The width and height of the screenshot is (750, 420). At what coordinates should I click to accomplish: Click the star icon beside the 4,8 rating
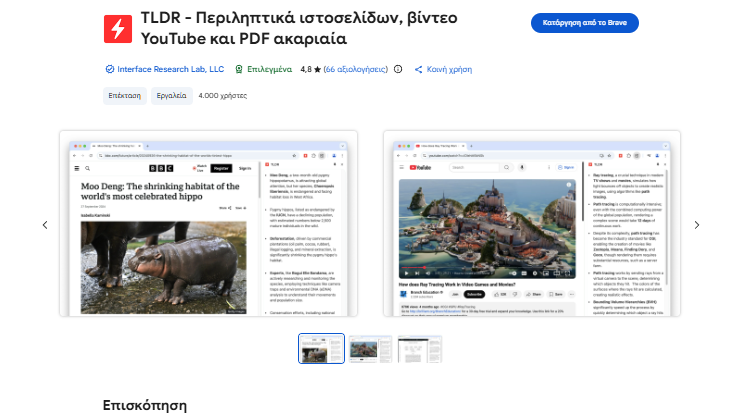coord(317,69)
